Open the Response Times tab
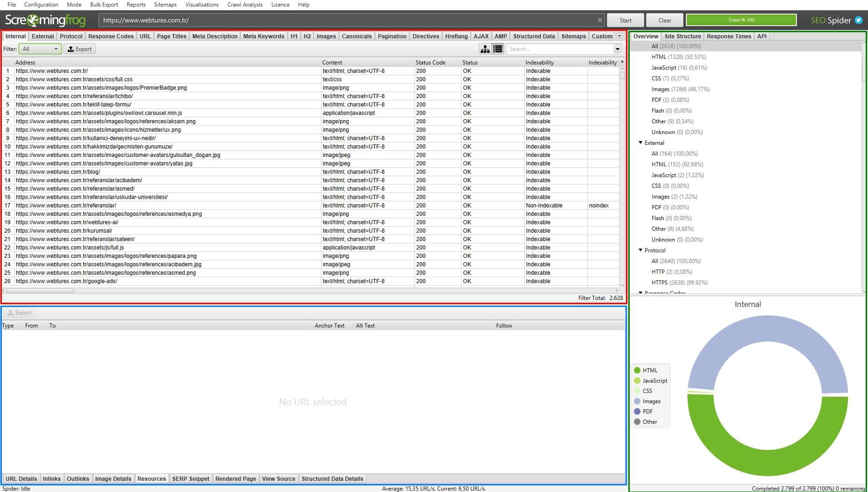The image size is (868, 492). [x=729, y=36]
